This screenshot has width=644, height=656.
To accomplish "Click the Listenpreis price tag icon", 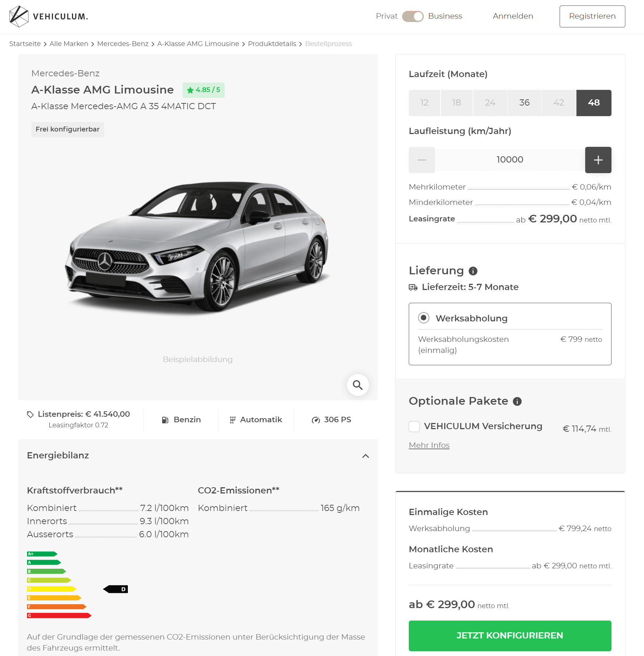I will click(30, 414).
